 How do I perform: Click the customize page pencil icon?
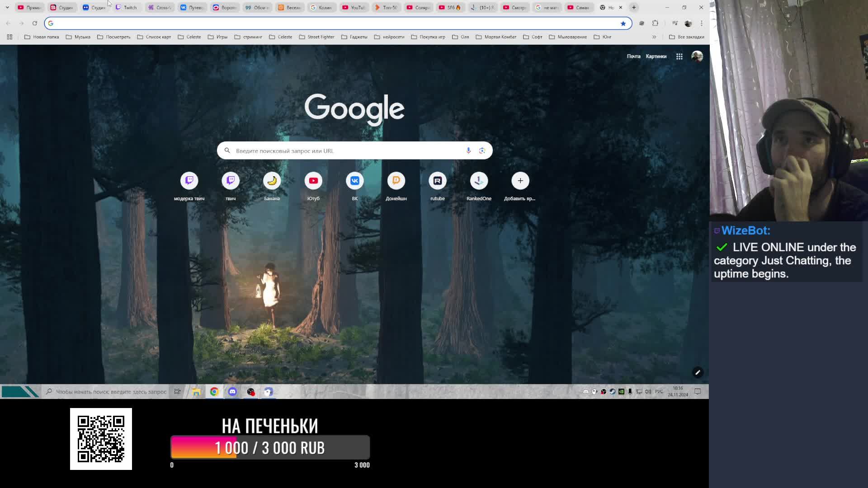click(698, 372)
